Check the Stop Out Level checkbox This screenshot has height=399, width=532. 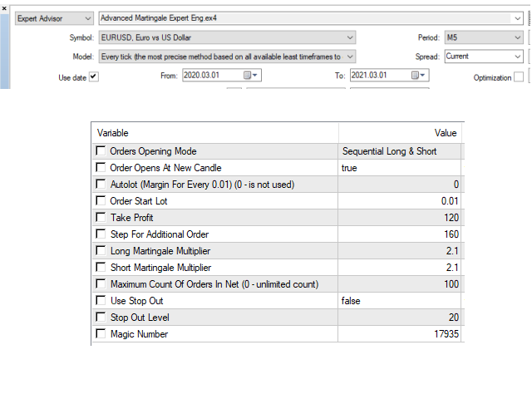click(x=101, y=317)
